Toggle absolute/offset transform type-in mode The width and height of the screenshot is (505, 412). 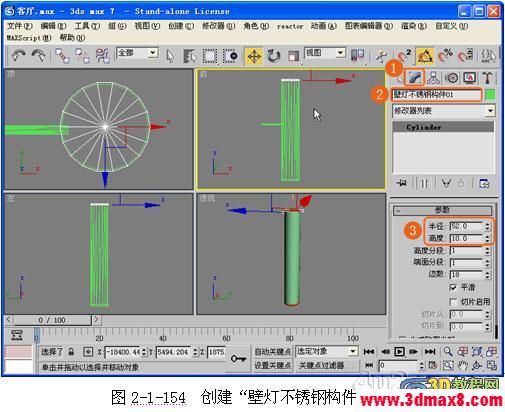coord(88,352)
